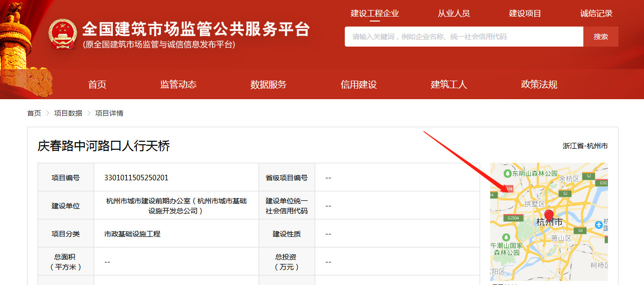Click the G2504 highway badge on map

[513, 218]
